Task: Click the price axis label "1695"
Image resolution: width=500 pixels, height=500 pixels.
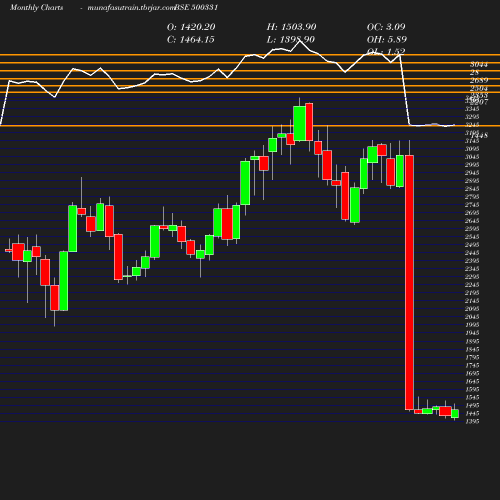Action: point(472,373)
